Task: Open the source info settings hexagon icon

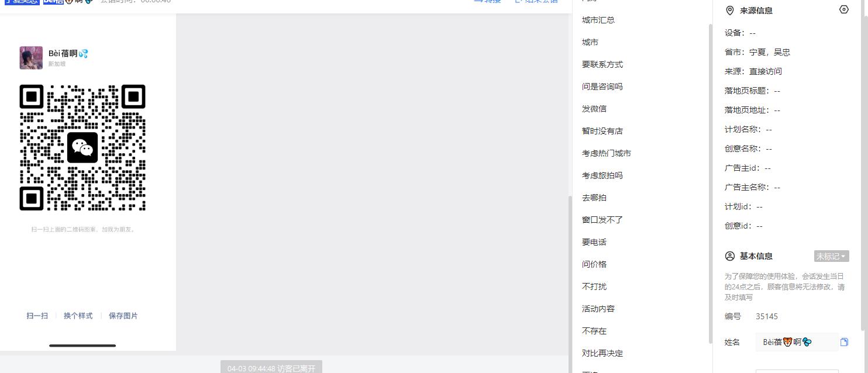Action: click(843, 10)
